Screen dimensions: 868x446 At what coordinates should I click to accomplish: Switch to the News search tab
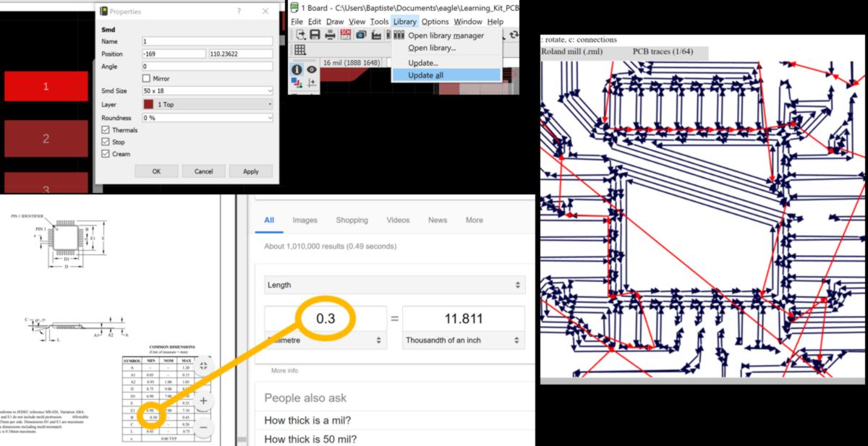[x=438, y=220]
